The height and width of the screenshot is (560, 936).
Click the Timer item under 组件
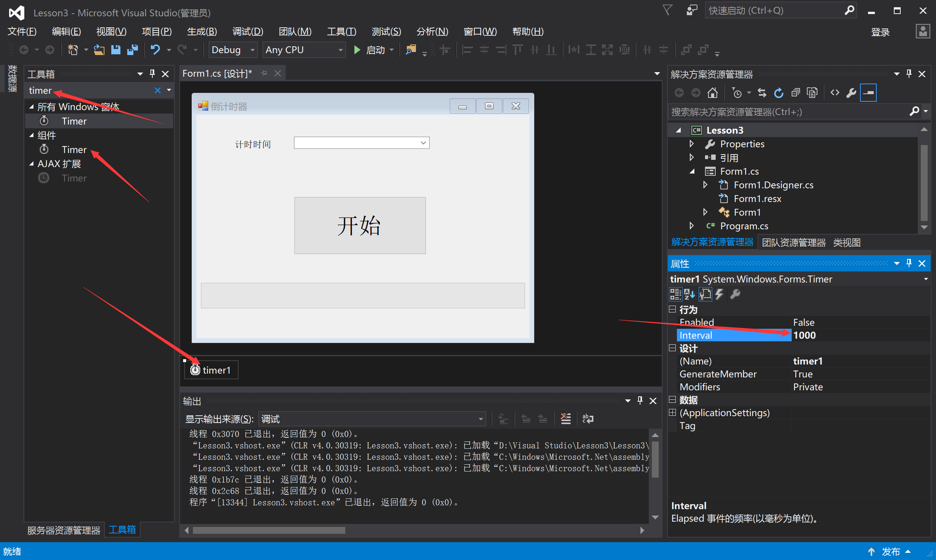coord(74,150)
